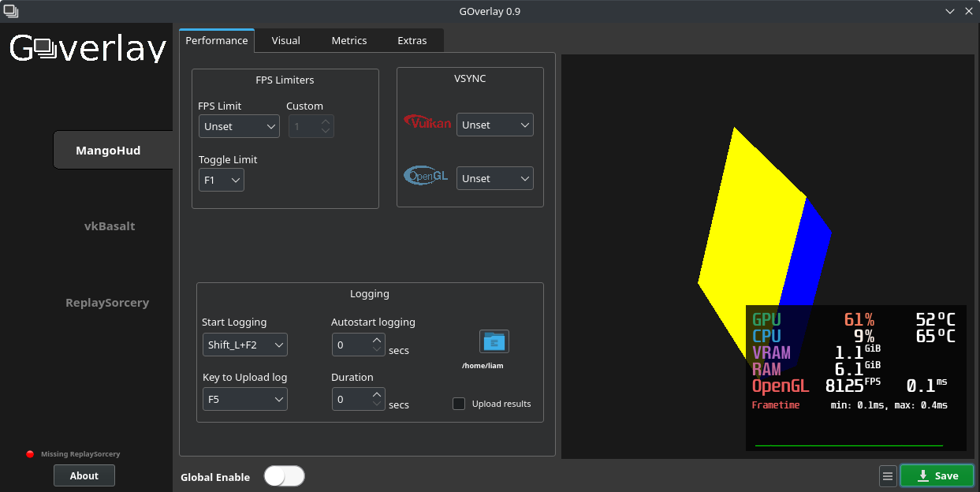Click the About button
The height and width of the screenshot is (492, 980).
pyautogui.click(x=84, y=475)
